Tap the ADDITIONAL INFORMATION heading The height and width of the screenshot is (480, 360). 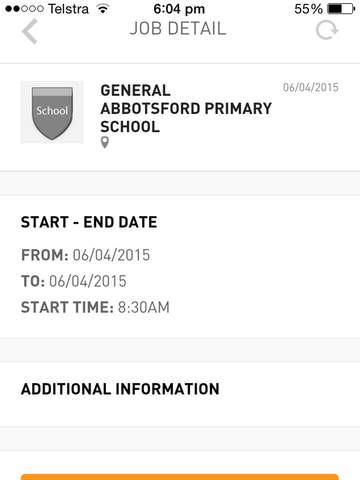click(x=120, y=389)
